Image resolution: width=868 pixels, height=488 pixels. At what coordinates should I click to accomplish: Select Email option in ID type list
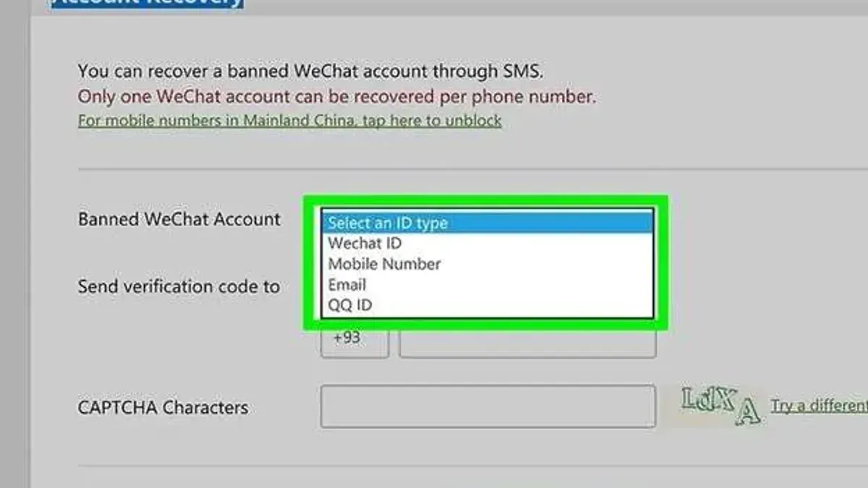pos(488,284)
